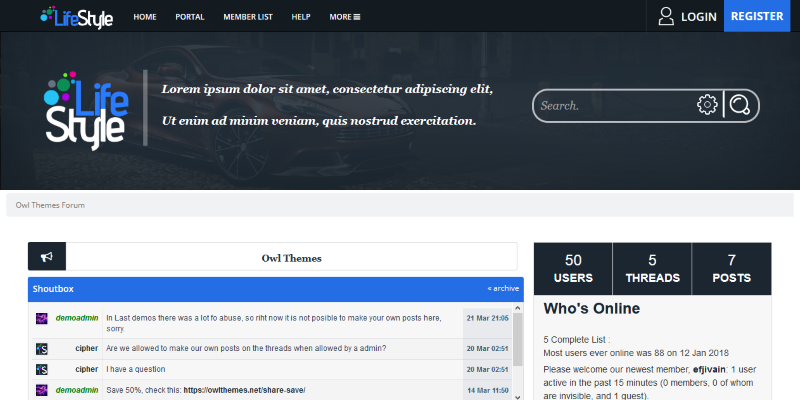Click the megaphone announcement icon

click(46, 257)
